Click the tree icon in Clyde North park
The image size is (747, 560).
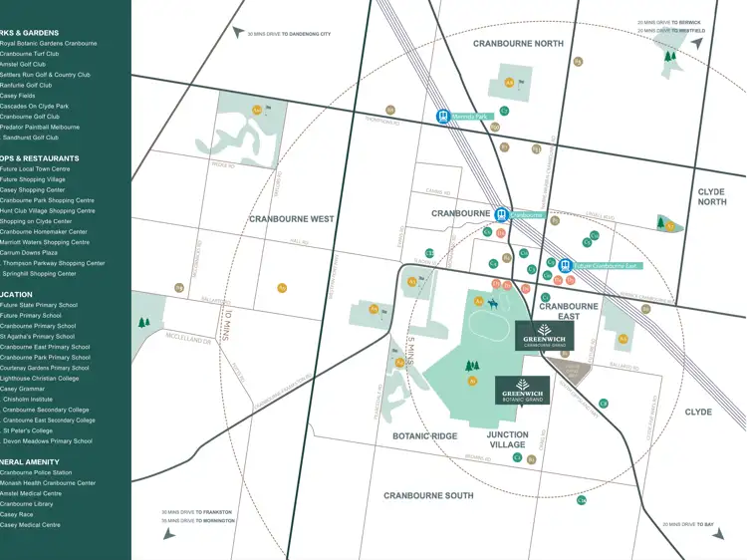659,221
